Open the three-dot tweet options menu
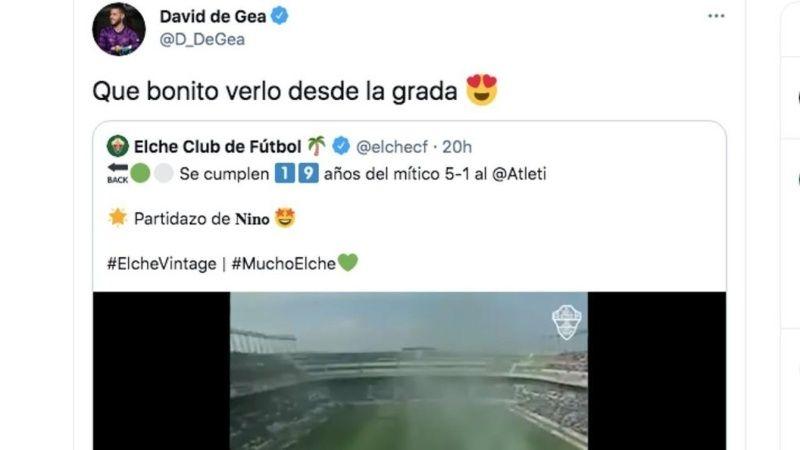This screenshot has width=800, height=450. 716,16
